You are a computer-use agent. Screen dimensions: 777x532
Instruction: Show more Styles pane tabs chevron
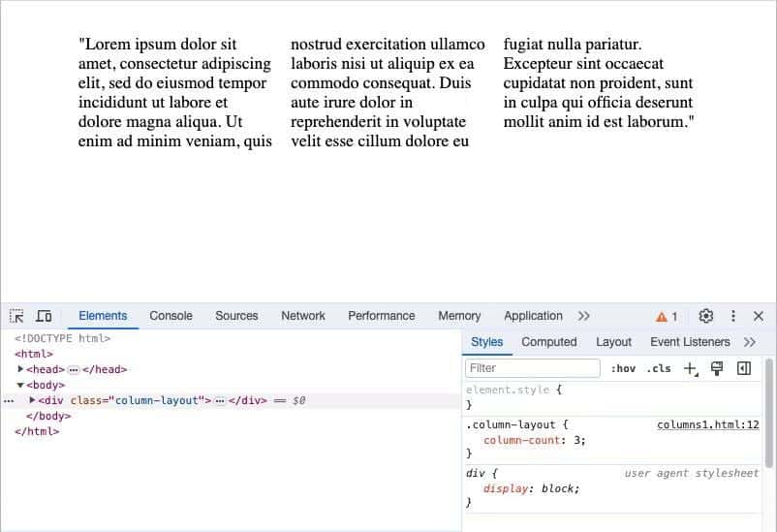(750, 342)
